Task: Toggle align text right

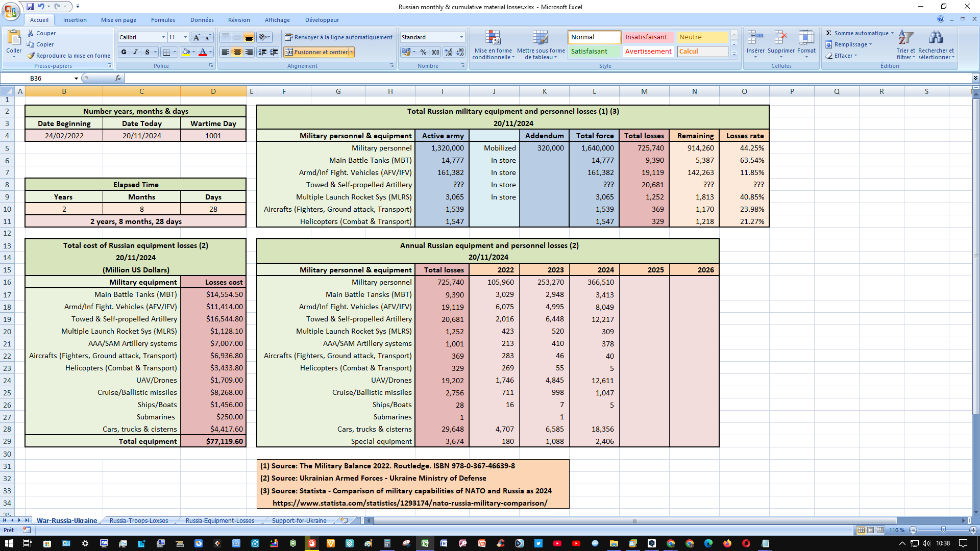Action: point(249,52)
